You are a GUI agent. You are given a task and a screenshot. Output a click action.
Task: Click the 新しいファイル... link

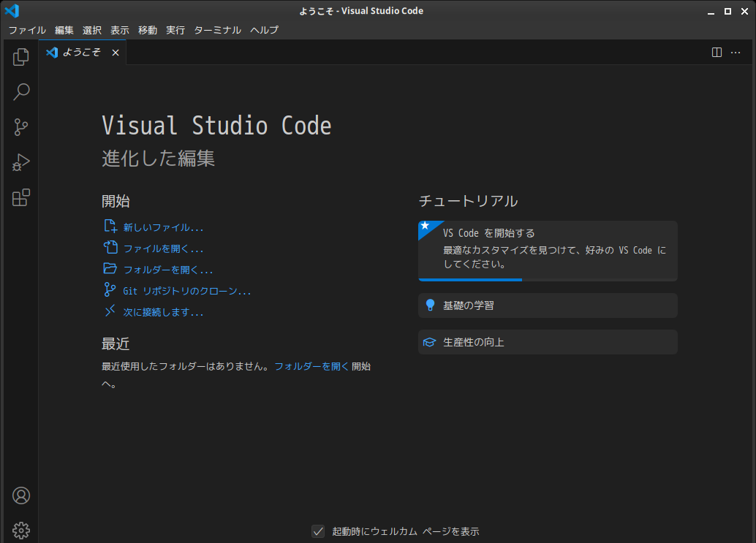[x=163, y=227]
